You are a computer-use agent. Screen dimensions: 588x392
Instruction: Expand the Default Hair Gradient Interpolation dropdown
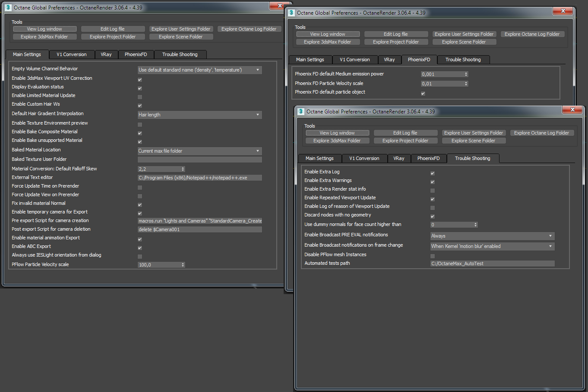(x=199, y=115)
